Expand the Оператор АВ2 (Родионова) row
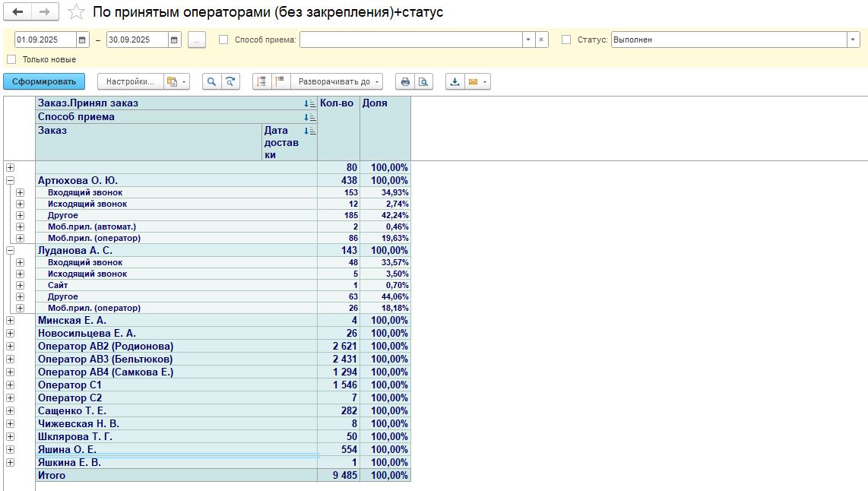 [10, 347]
